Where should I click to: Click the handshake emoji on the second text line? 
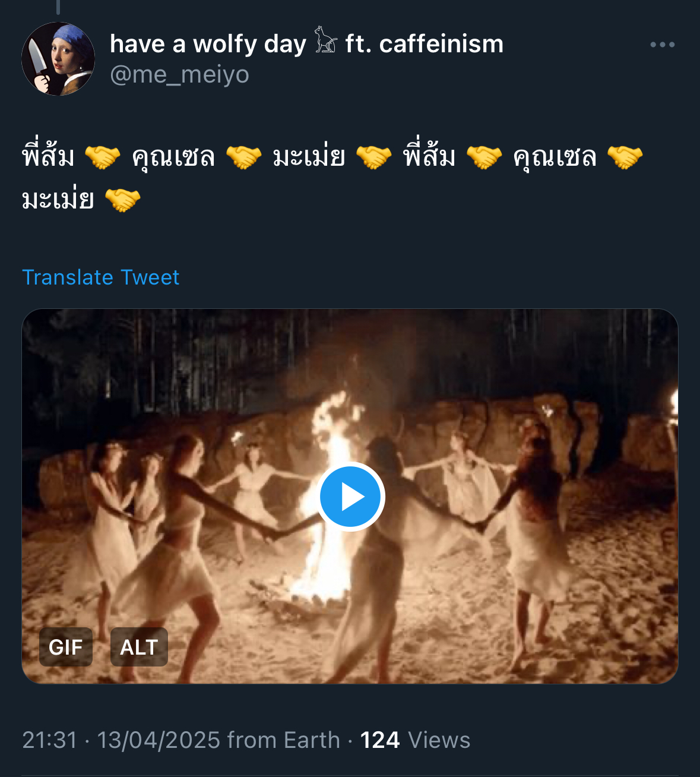point(122,200)
